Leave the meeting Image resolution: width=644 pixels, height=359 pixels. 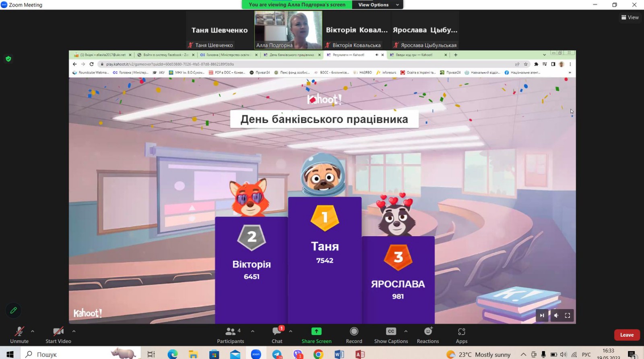(x=626, y=335)
